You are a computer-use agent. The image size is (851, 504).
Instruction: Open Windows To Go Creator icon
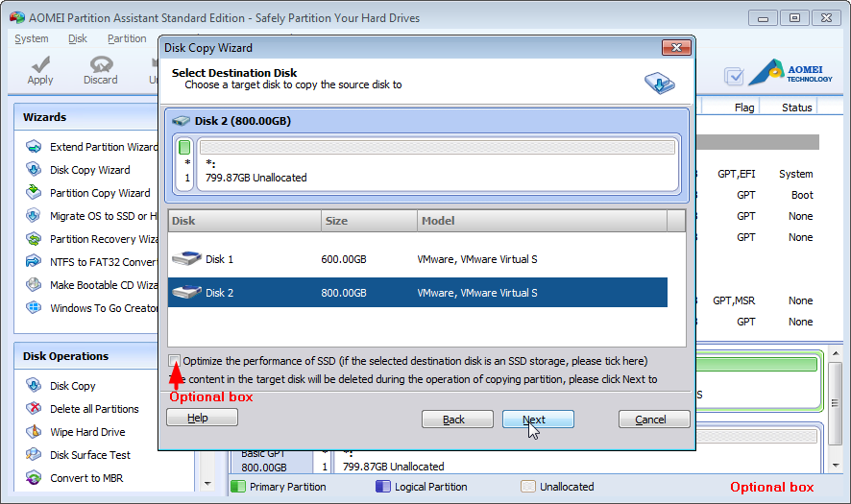34,307
